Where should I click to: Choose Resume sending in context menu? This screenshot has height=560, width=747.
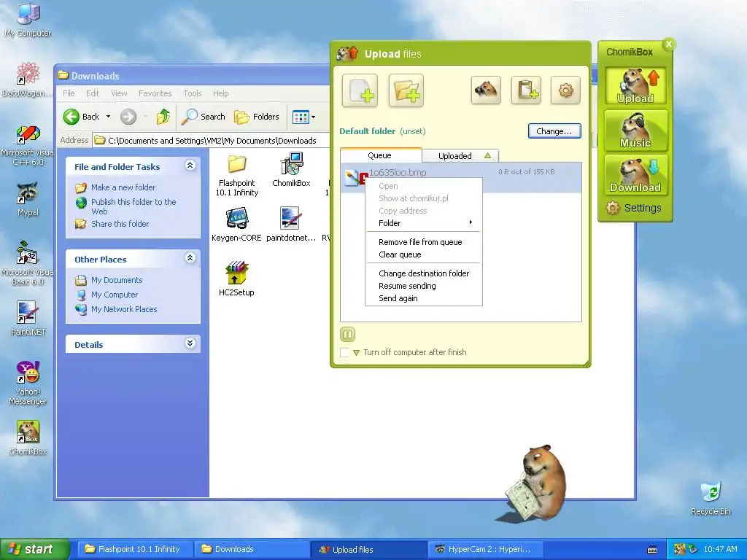click(424, 286)
